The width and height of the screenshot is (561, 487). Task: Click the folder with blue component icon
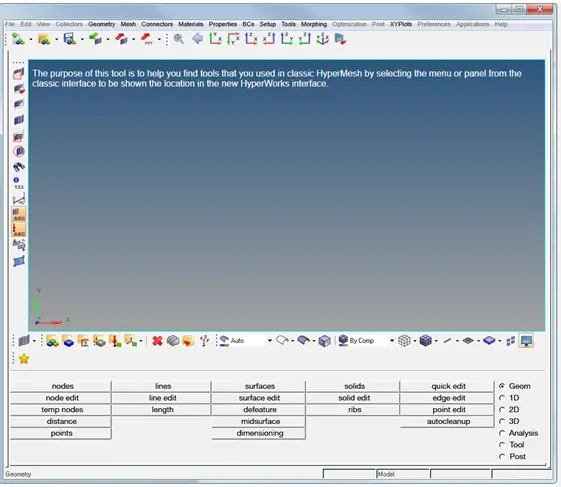pos(68,341)
